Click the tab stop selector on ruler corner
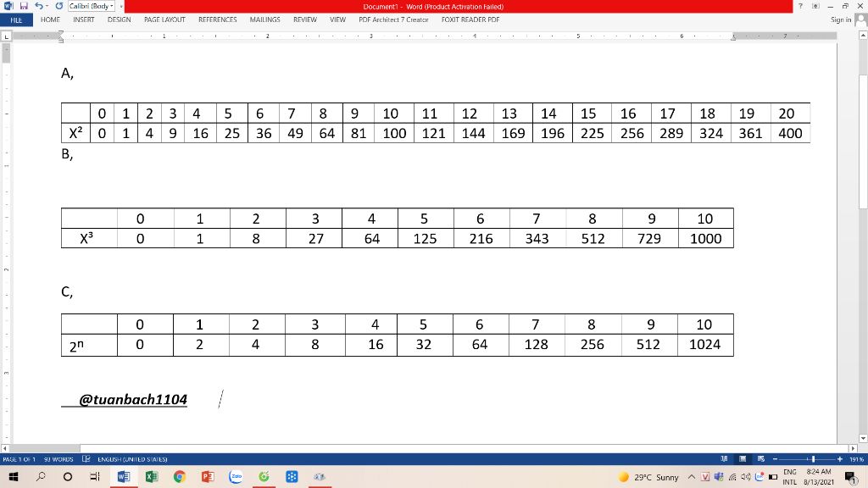This screenshot has height=488, width=868. tap(6, 36)
